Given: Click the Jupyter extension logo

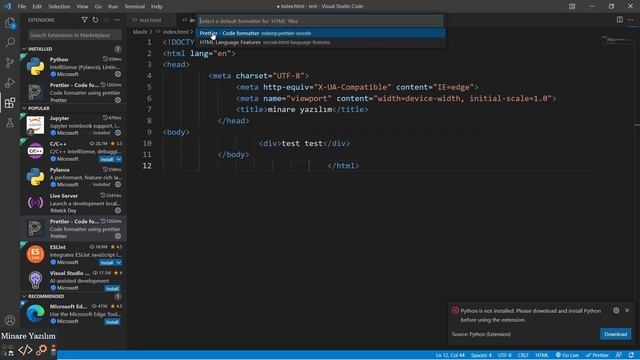Looking at the screenshot, I should (x=36, y=125).
